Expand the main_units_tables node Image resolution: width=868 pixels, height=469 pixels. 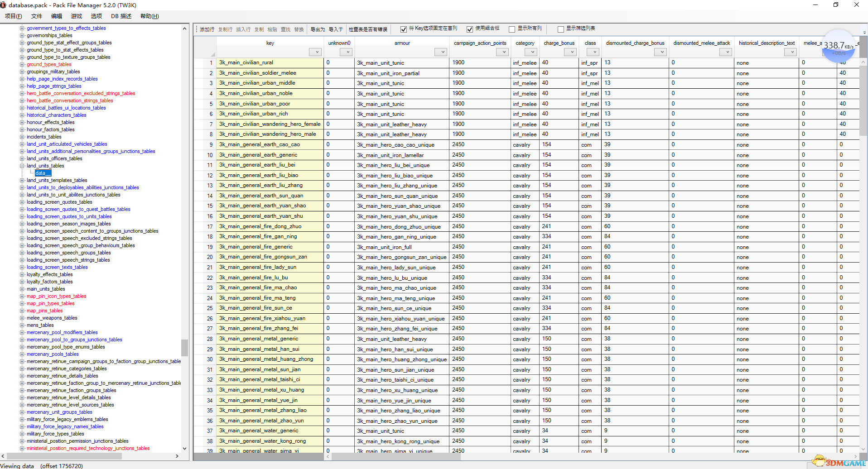pyautogui.click(x=22, y=289)
